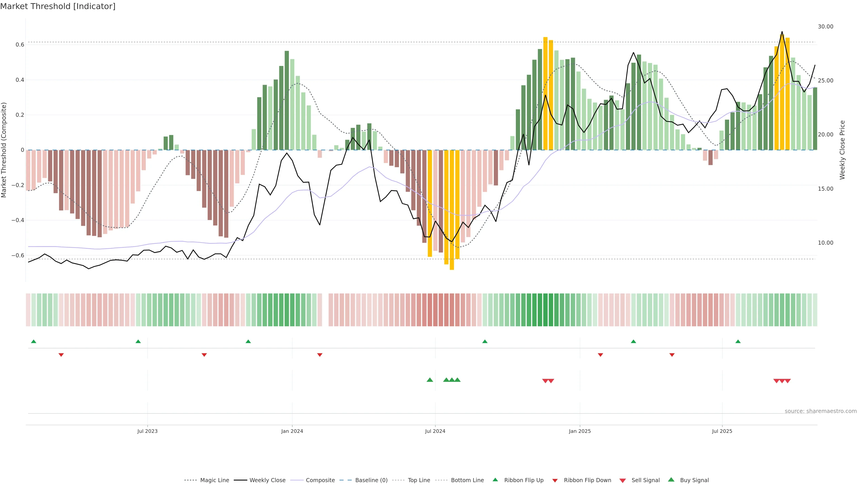Click the Market Threshold [Indicator] title
This screenshot has width=868, height=488.
(x=58, y=6)
